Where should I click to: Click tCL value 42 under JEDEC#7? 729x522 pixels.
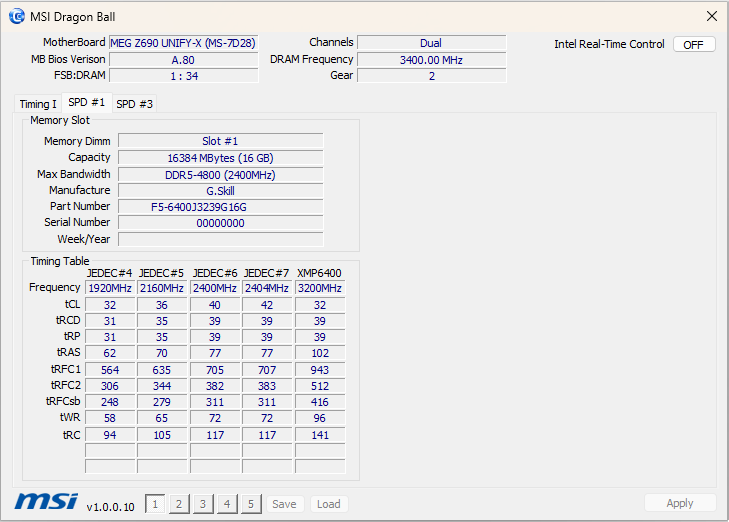point(267,305)
